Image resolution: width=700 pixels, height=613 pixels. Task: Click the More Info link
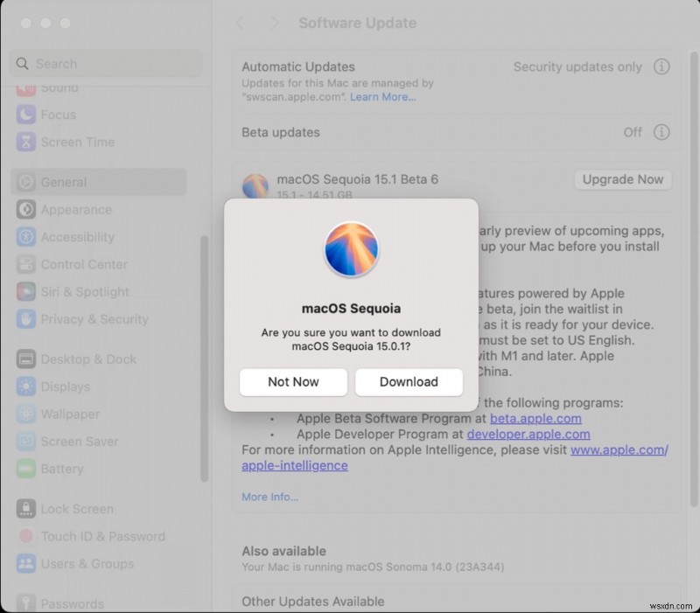(x=270, y=497)
